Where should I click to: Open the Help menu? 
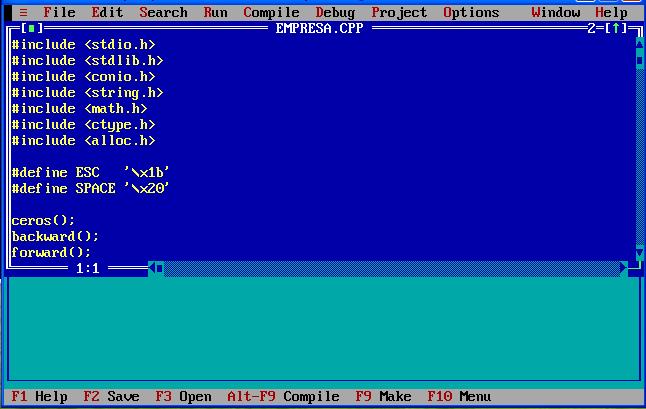point(611,13)
